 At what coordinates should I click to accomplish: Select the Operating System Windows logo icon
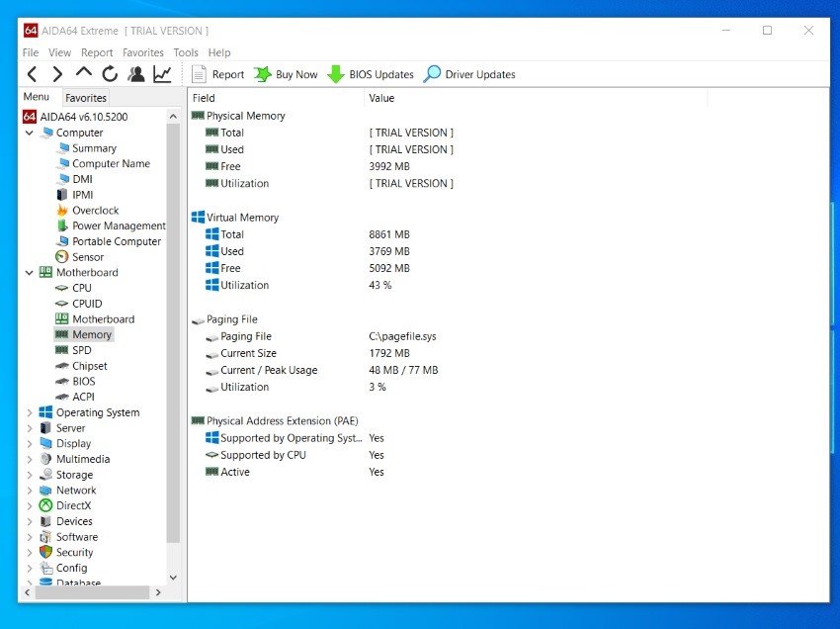pos(46,412)
